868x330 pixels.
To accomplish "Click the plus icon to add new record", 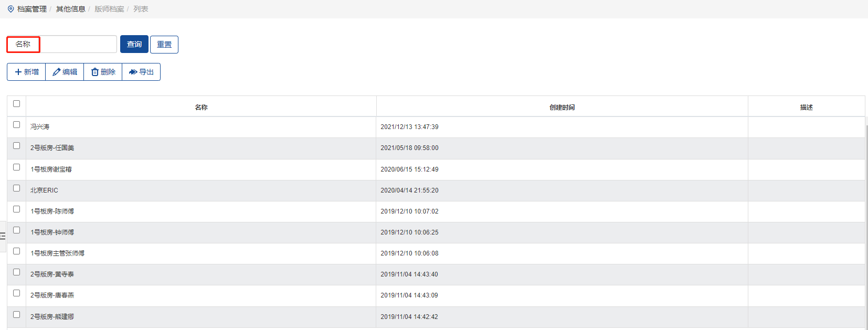I will pyautogui.click(x=18, y=72).
